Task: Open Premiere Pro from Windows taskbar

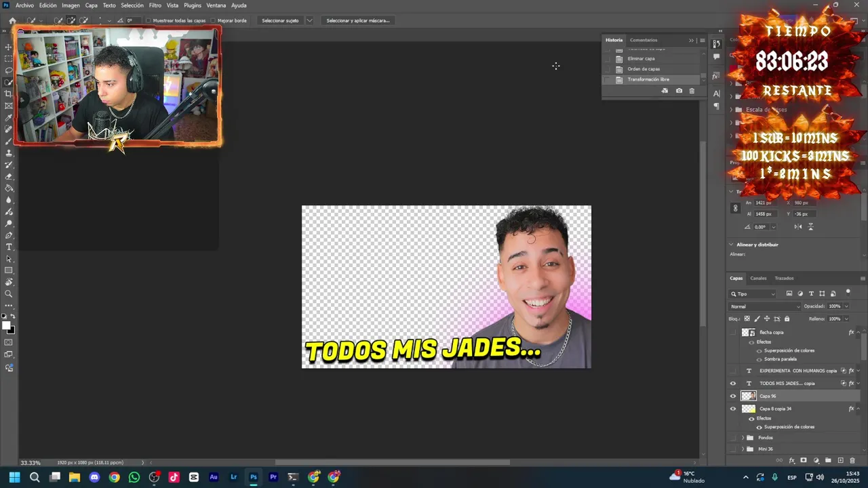Action: tap(273, 477)
